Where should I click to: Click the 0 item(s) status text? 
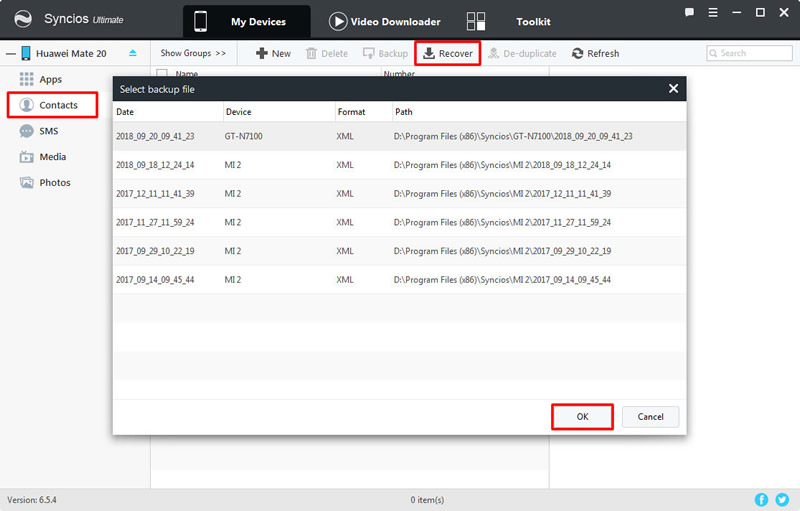[x=427, y=500]
